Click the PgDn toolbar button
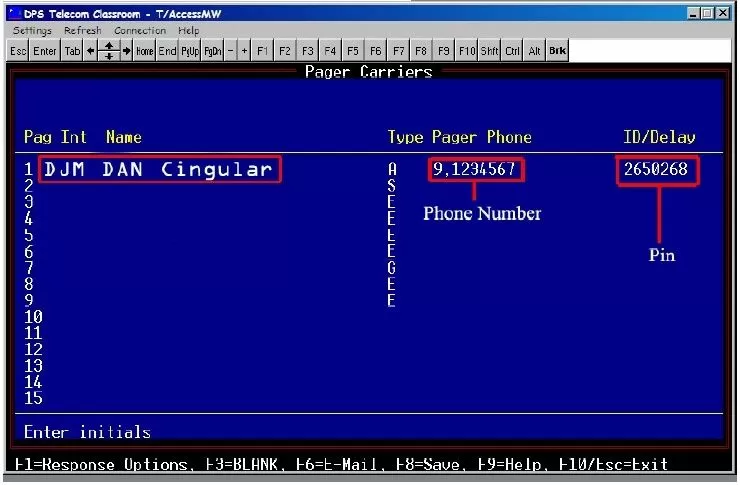This screenshot has height=485, width=740. (212, 50)
